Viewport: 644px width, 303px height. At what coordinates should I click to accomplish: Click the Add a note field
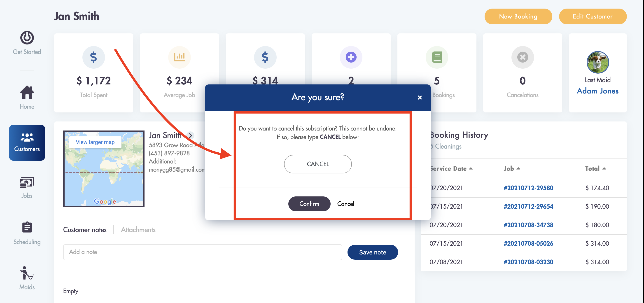(x=203, y=252)
